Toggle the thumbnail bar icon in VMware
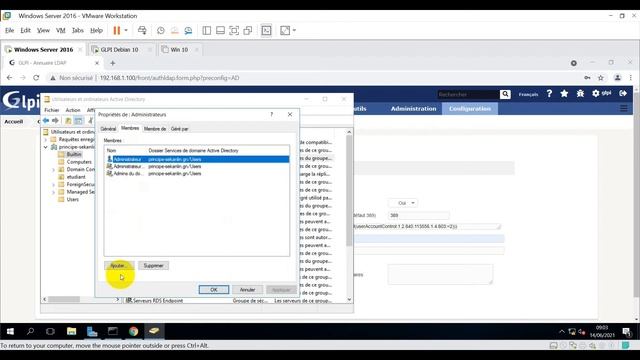 coord(220,31)
